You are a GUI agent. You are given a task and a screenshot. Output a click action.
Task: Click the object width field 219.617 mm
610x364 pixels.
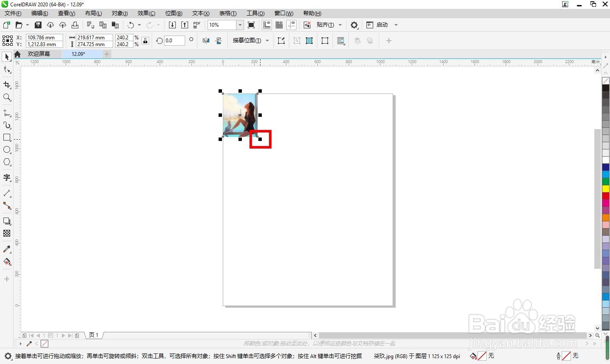[x=94, y=37]
